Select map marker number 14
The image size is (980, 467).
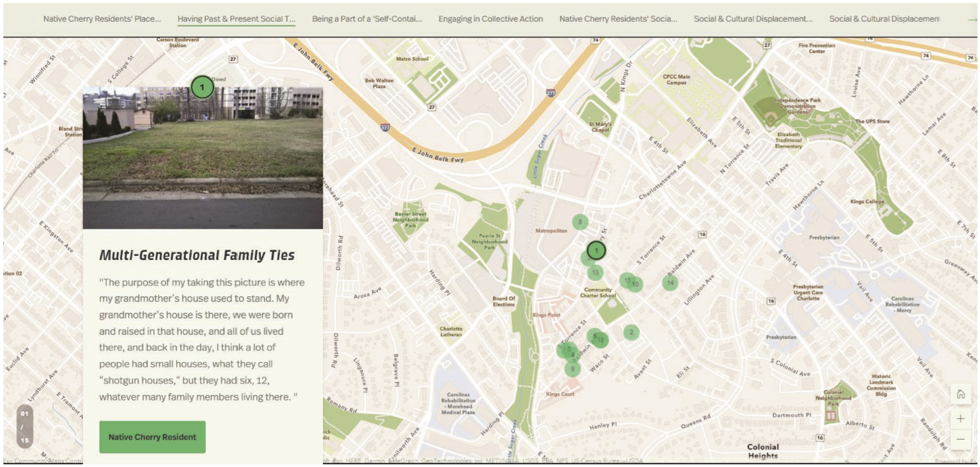pos(670,283)
